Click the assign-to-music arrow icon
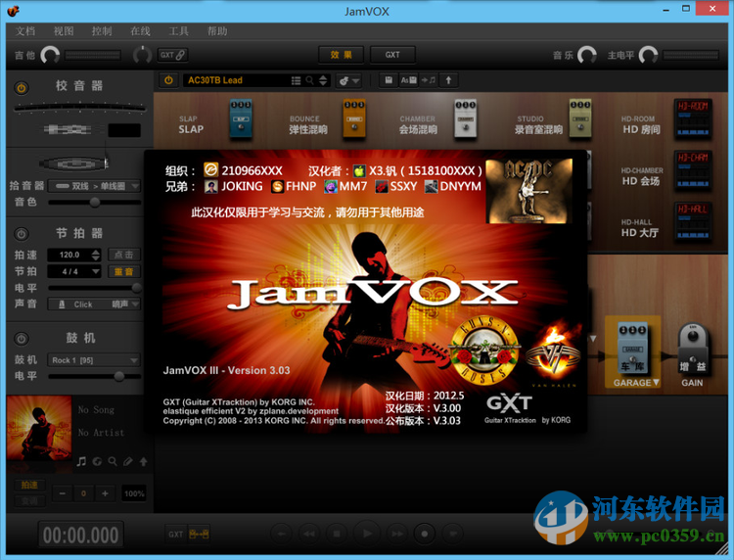 [429, 80]
